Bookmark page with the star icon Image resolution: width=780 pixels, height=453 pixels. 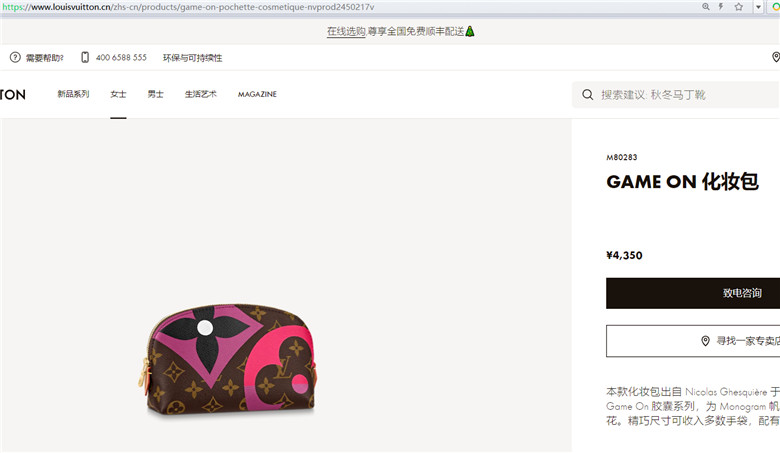[x=739, y=6]
